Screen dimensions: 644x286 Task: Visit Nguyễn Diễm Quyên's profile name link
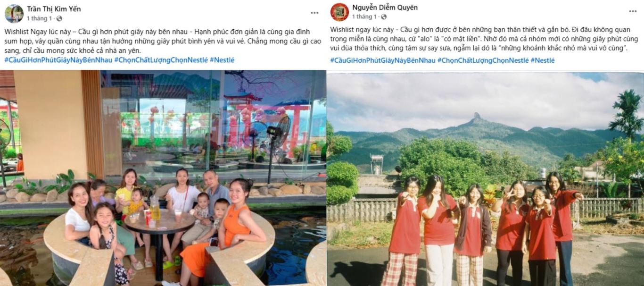(x=385, y=8)
